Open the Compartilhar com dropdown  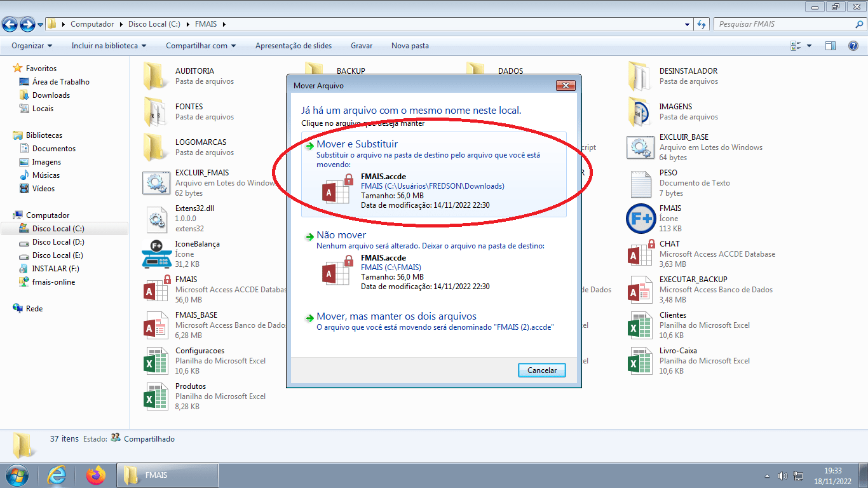pos(201,46)
